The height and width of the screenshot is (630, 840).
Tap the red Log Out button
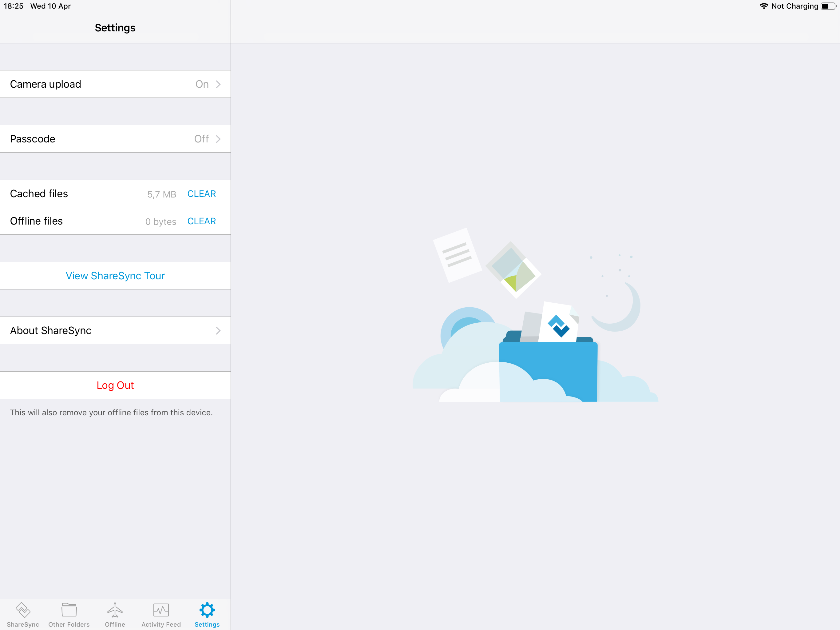click(x=115, y=385)
